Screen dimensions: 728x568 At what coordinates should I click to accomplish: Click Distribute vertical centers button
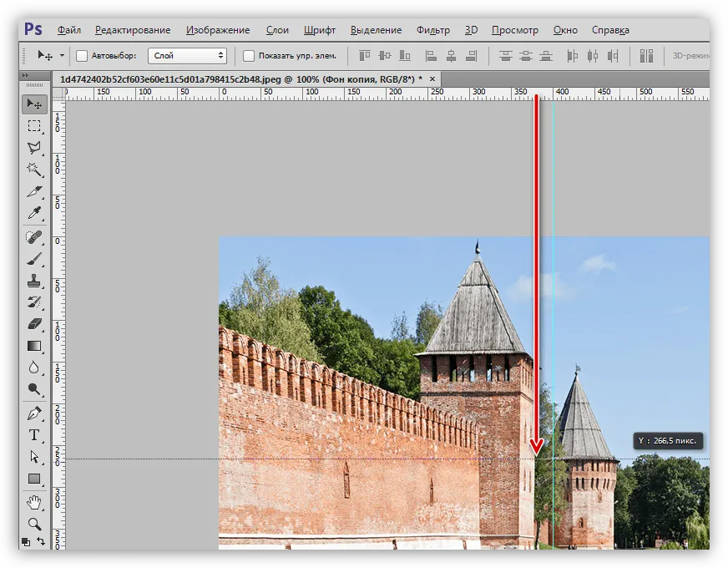coord(526,56)
